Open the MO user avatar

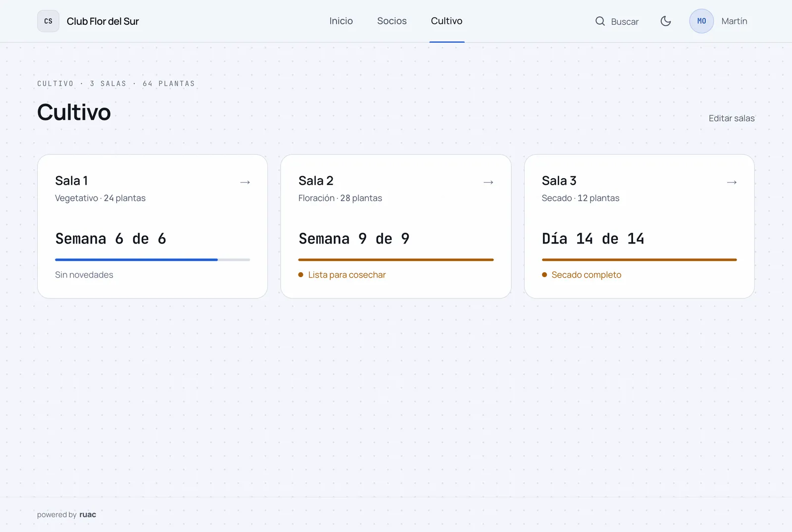(x=701, y=21)
